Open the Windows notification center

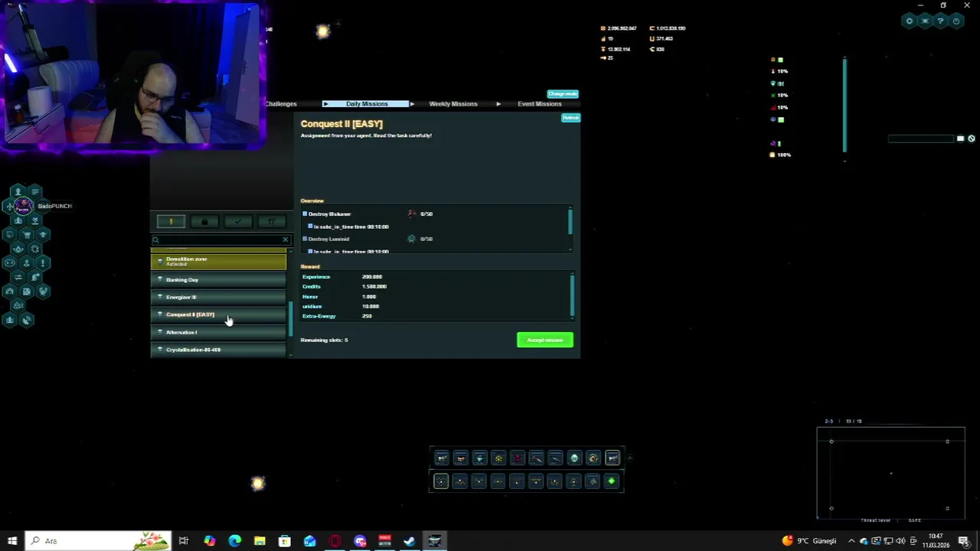(964, 541)
